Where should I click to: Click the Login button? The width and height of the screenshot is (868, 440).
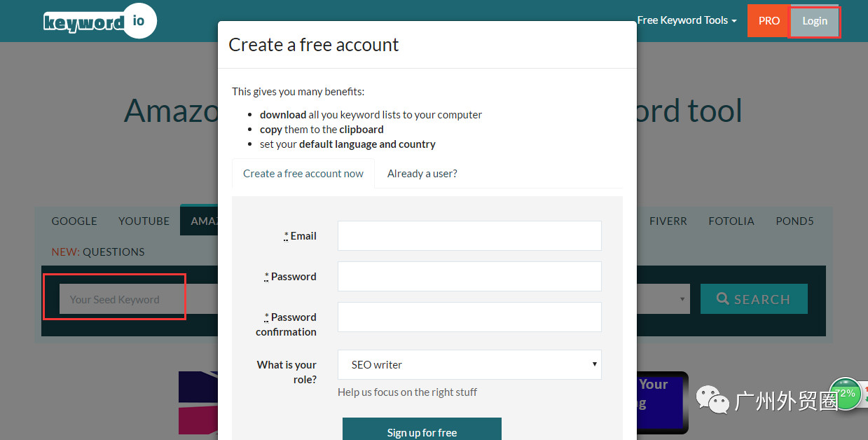[x=815, y=21]
